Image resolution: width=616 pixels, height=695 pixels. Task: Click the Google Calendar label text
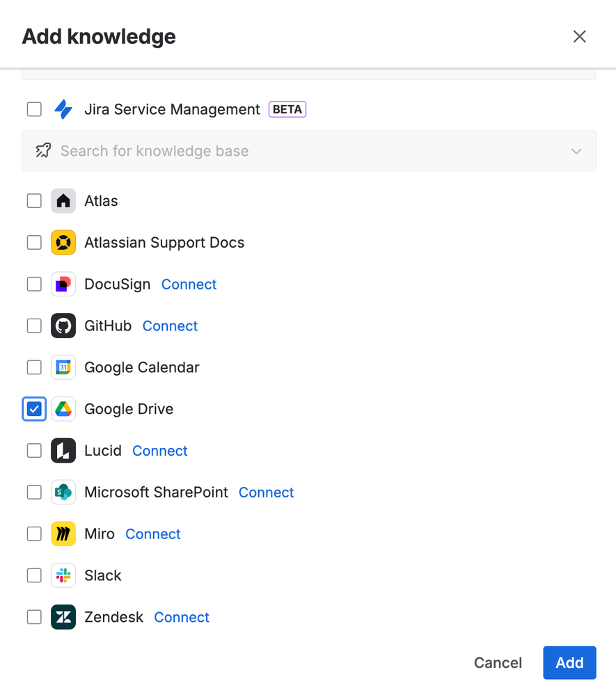pyautogui.click(x=142, y=367)
